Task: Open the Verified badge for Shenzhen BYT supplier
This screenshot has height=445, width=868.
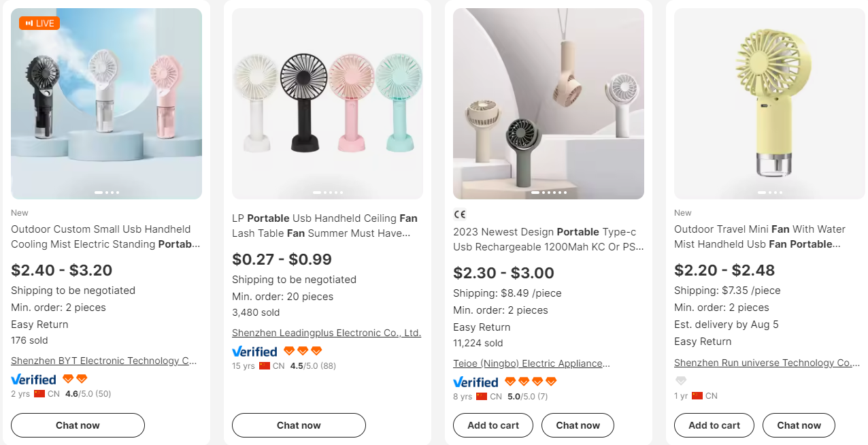Action: click(34, 379)
